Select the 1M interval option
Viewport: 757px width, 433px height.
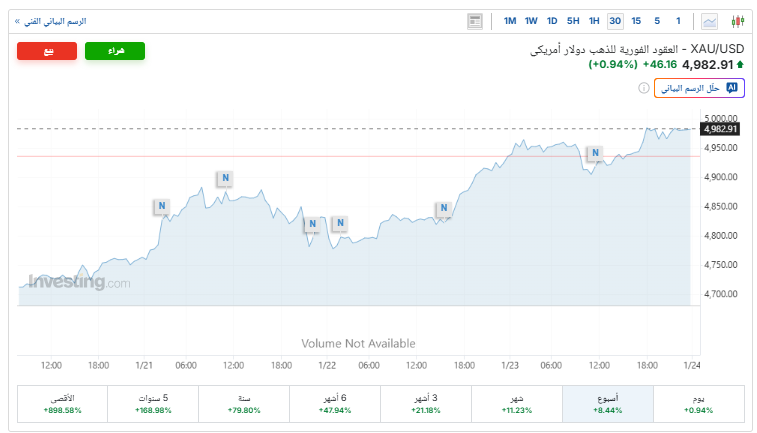point(510,21)
